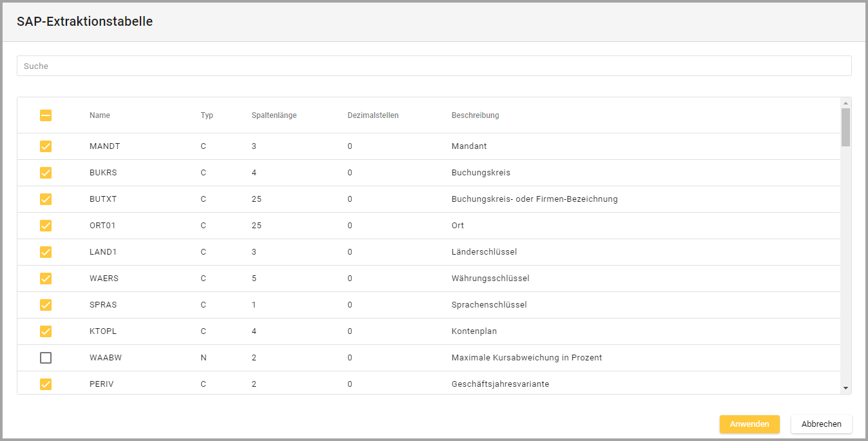
Task: Uncheck the WAERS currency key checkbox
Action: [46, 279]
